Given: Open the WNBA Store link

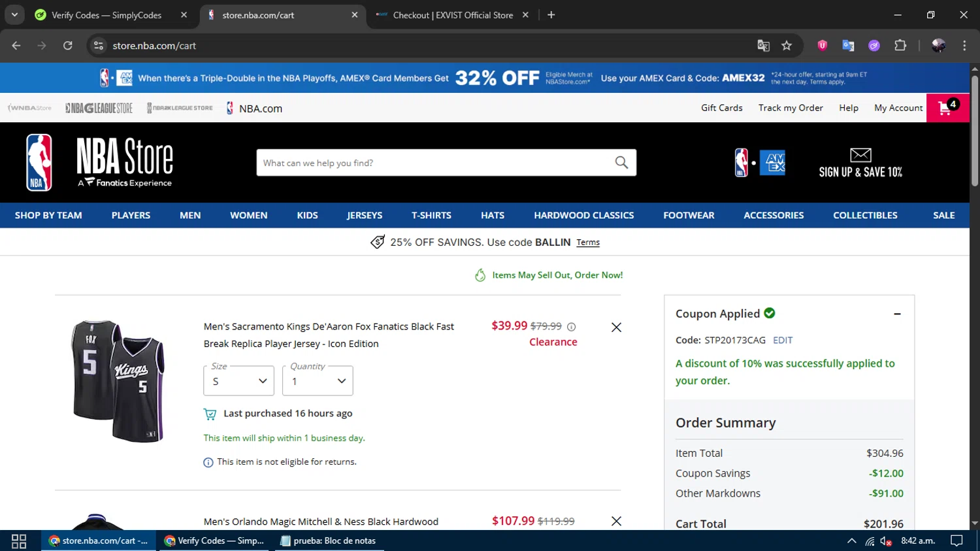Looking at the screenshot, I should pos(29,108).
